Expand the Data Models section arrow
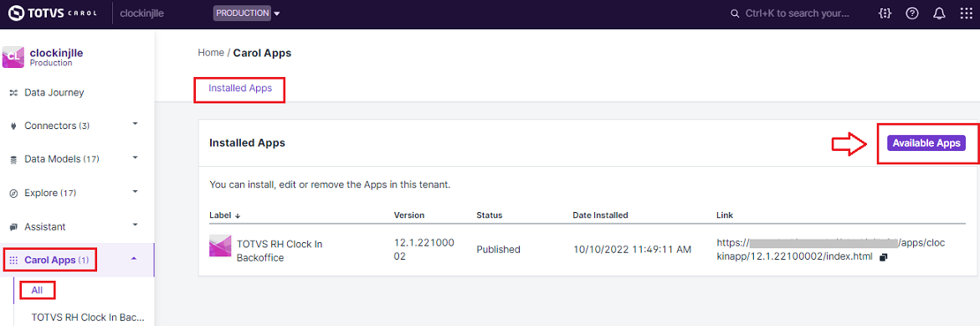 pyautogui.click(x=135, y=157)
